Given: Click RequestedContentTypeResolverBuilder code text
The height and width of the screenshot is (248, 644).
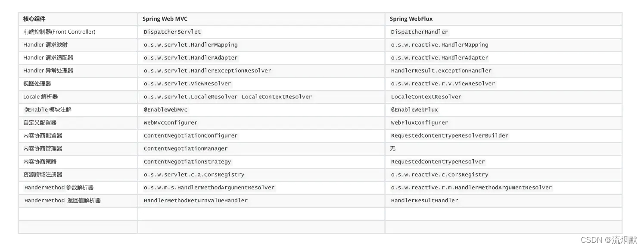Looking at the screenshot, I should [x=450, y=135].
